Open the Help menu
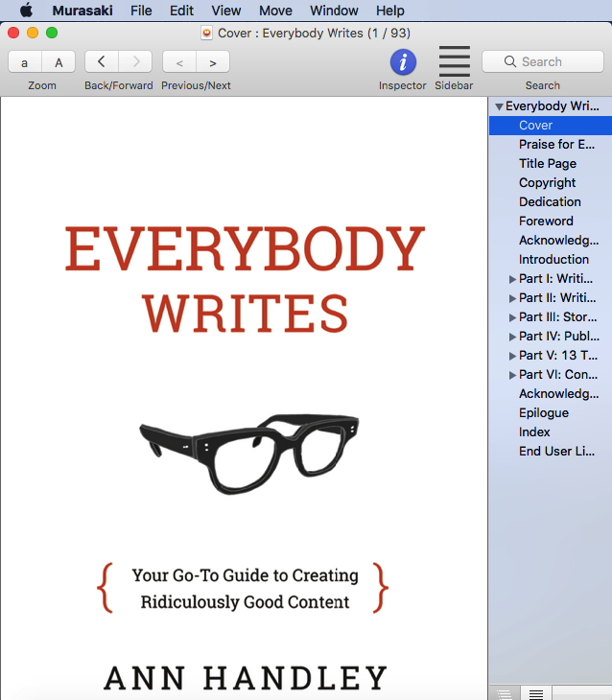612x700 pixels. click(x=390, y=11)
